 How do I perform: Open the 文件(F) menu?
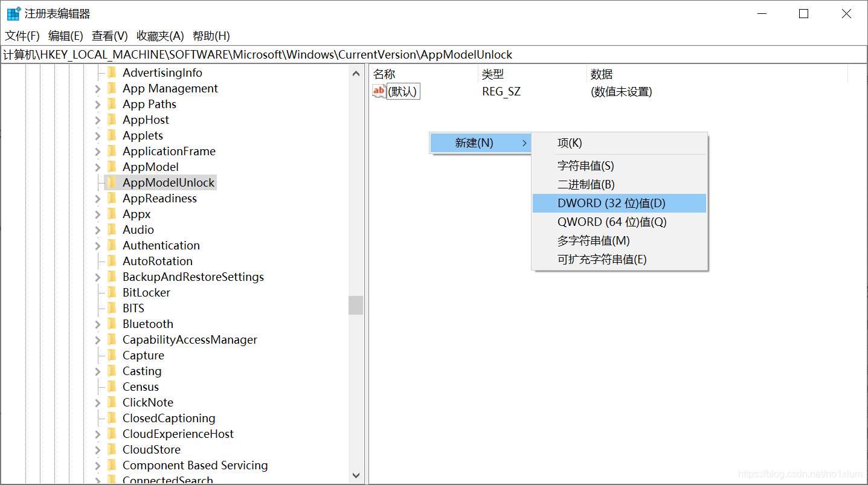tap(22, 36)
